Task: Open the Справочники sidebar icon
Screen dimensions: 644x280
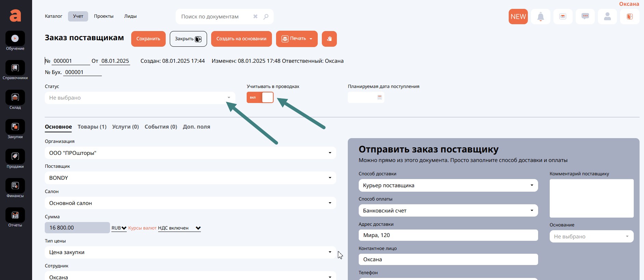Action: pyautogui.click(x=15, y=68)
